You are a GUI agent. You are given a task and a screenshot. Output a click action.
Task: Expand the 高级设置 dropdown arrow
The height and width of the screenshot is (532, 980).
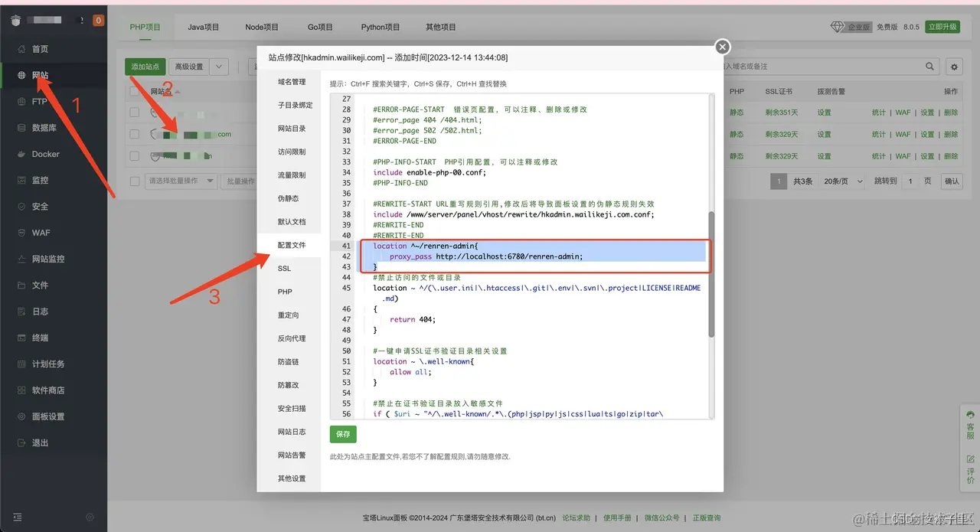tap(219, 67)
